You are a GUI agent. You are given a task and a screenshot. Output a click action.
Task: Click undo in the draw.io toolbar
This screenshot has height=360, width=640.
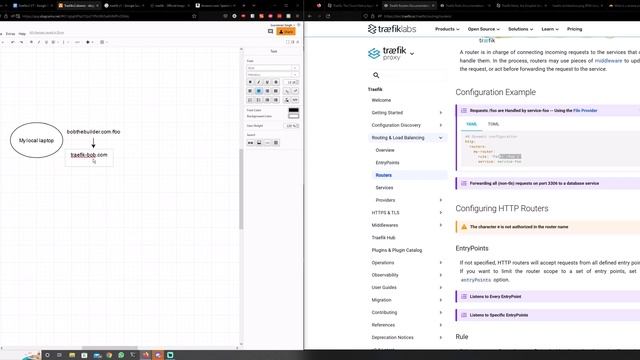[13, 42]
